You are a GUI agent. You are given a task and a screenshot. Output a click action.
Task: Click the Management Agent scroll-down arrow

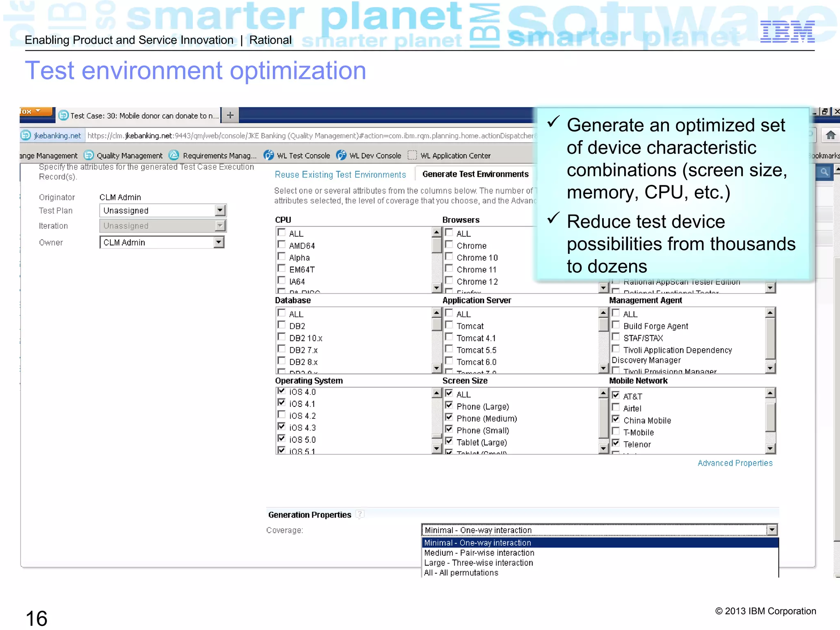pos(770,368)
